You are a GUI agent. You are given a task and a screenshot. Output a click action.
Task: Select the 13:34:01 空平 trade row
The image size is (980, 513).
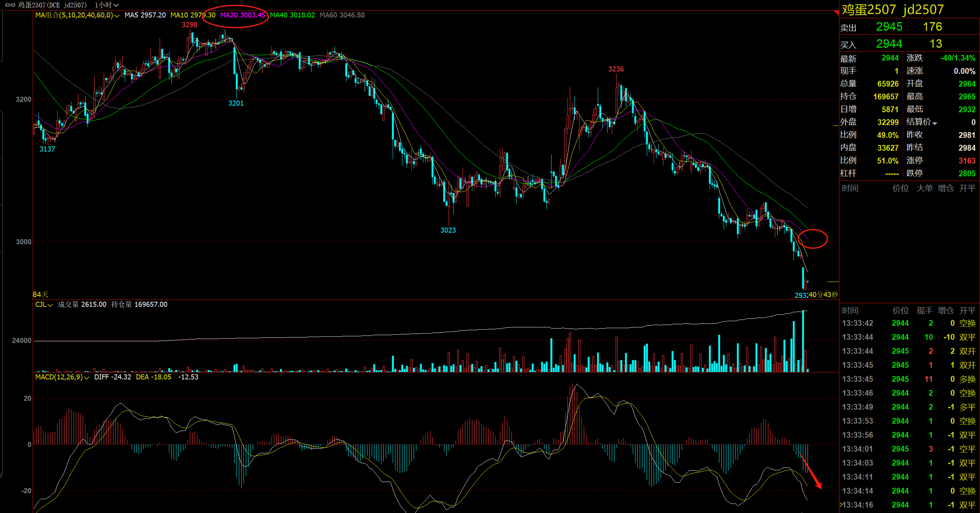[x=909, y=449]
